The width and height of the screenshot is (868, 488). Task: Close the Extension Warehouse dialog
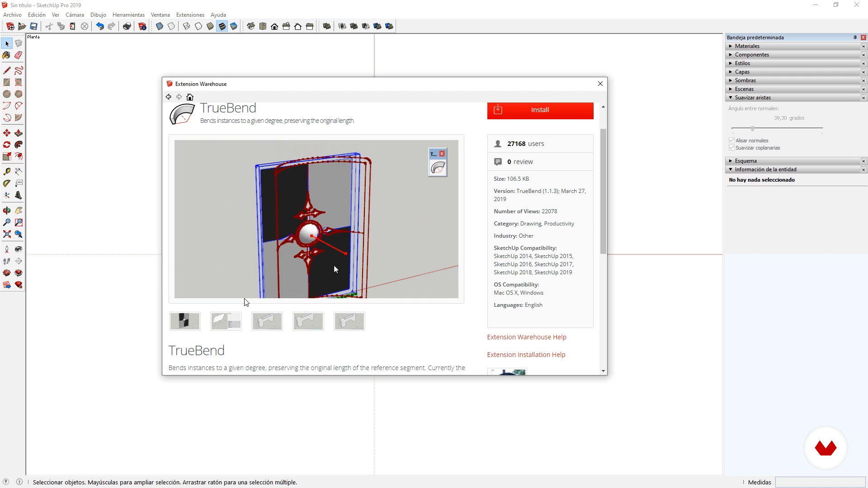pos(600,84)
